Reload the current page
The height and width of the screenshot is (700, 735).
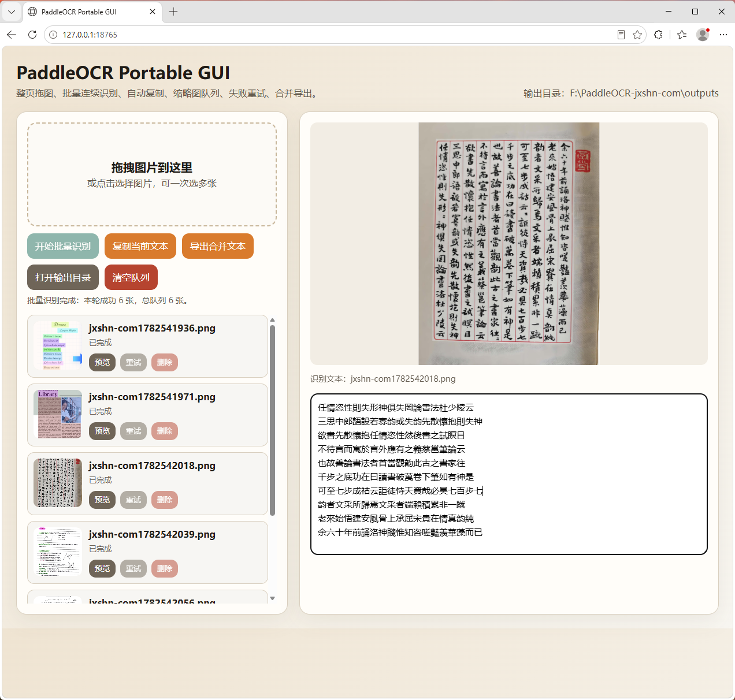point(32,35)
